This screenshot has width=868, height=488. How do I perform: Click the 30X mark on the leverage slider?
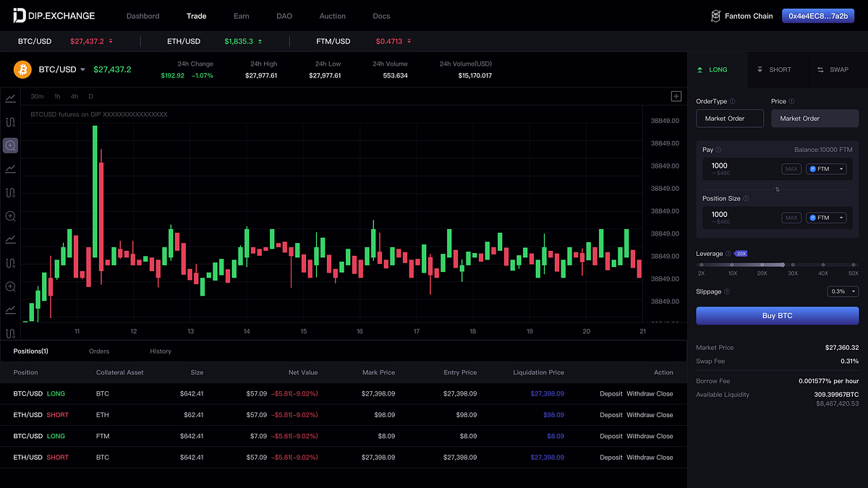coord(792,265)
